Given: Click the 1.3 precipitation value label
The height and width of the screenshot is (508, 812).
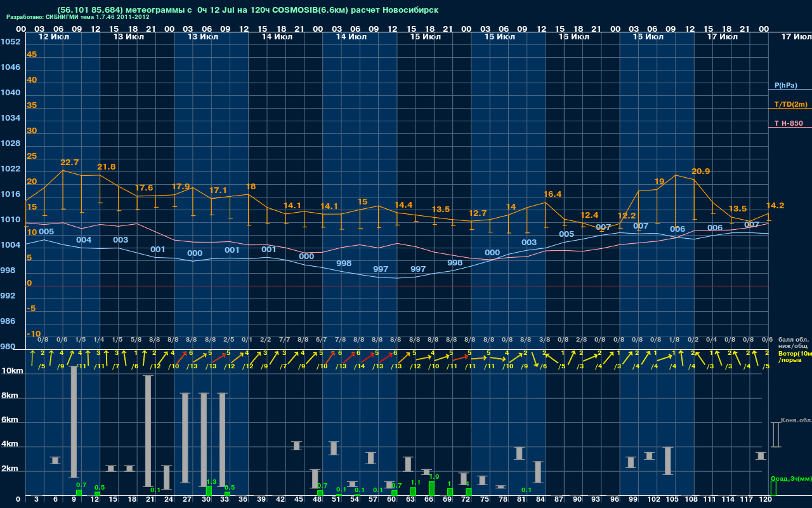Looking at the screenshot, I should [x=212, y=483].
